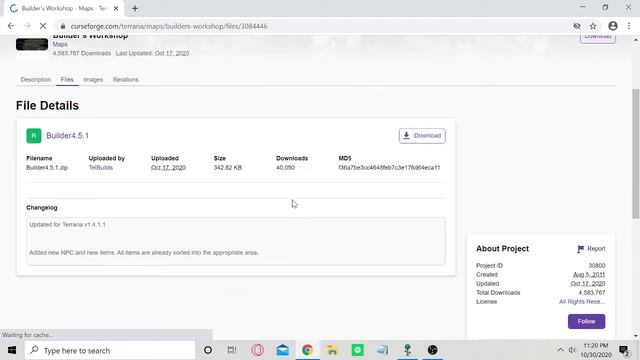Open the taskbar clock and date
Image resolution: width=640 pixels, height=360 pixels.
[x=596, y=350]
